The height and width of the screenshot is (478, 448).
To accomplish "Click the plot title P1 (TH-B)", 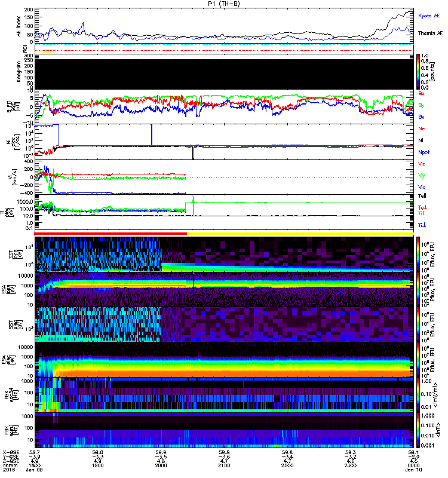I will (x=224, y=4).
